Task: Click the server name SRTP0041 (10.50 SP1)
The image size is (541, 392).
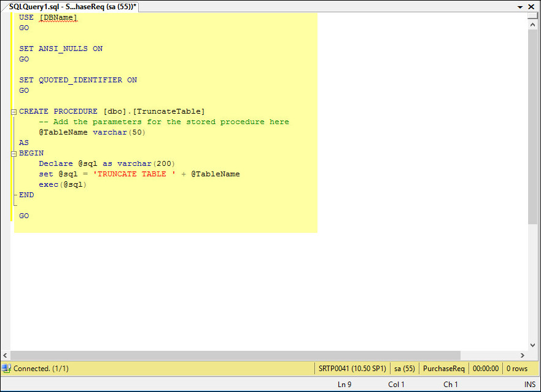Action: [352, 369]
